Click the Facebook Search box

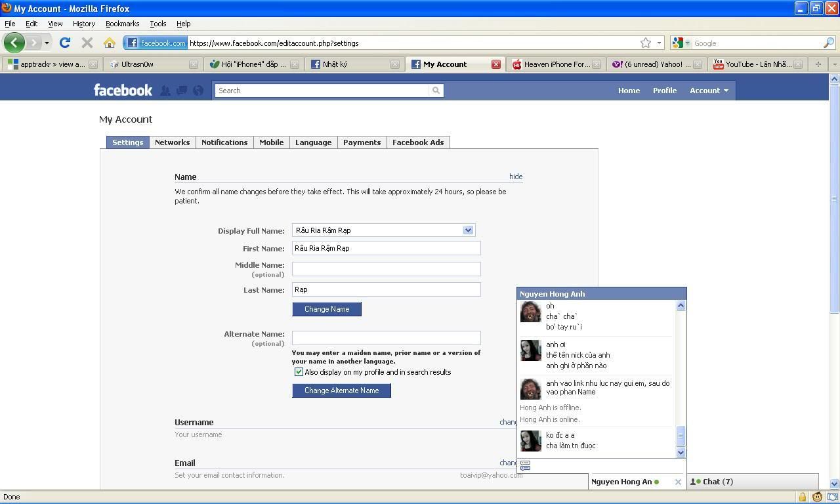point(322,91)
